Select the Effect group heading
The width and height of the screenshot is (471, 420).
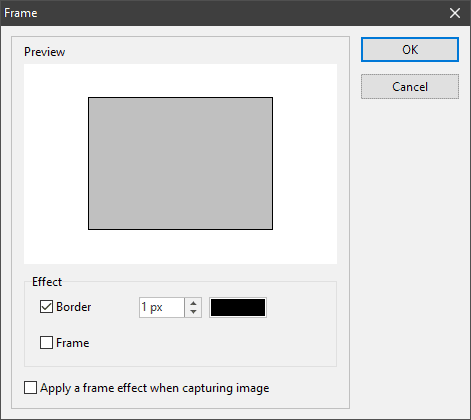coord(47,282)
